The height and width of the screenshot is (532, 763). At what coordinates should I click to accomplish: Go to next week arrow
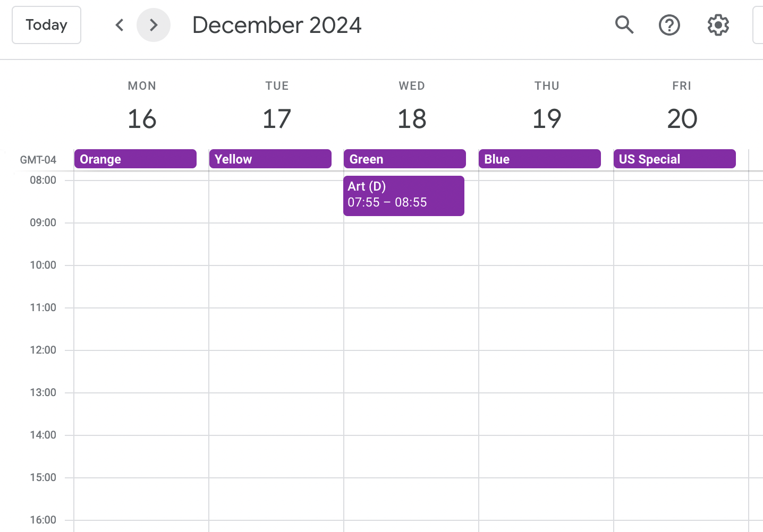coord(154,25)
